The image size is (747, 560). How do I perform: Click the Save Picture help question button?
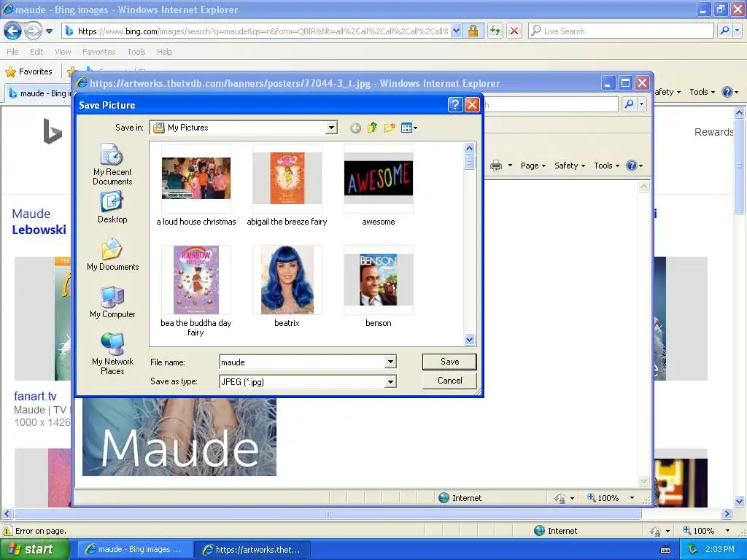pos(455,105)
